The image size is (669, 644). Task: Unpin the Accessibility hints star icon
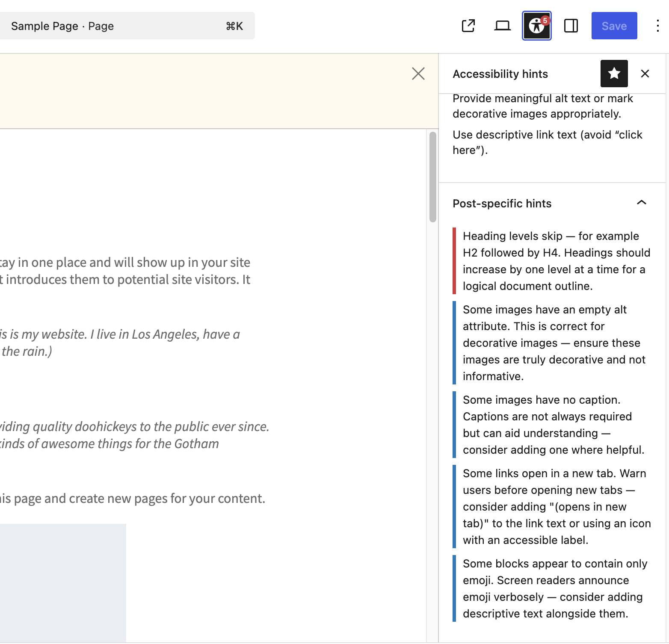click(614, 74)
